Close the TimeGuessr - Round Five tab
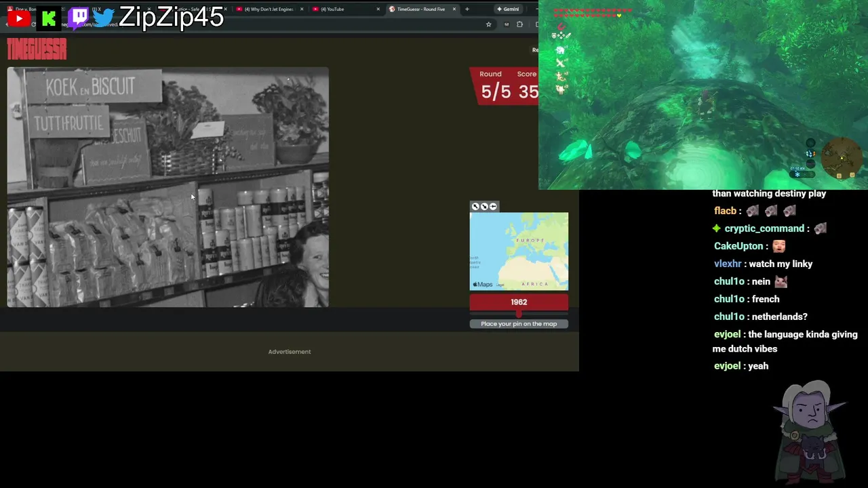 pos(454,9)
